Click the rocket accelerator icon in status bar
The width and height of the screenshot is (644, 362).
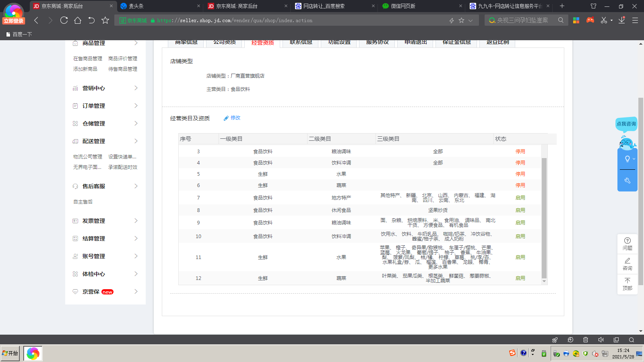point(555,340)
